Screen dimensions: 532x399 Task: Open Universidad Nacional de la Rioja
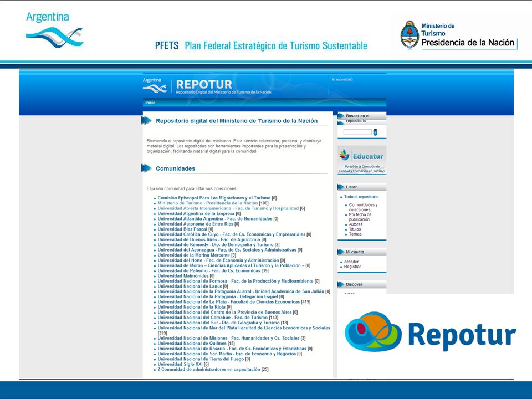click(x=191, y=307)
